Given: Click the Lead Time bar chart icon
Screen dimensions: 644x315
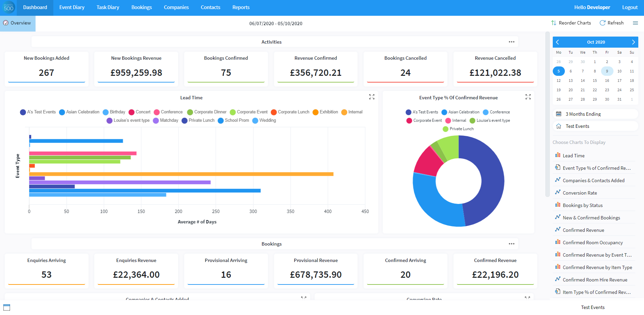Looking at the screenshot, I should pyautogui.click(x=558, y=155).
